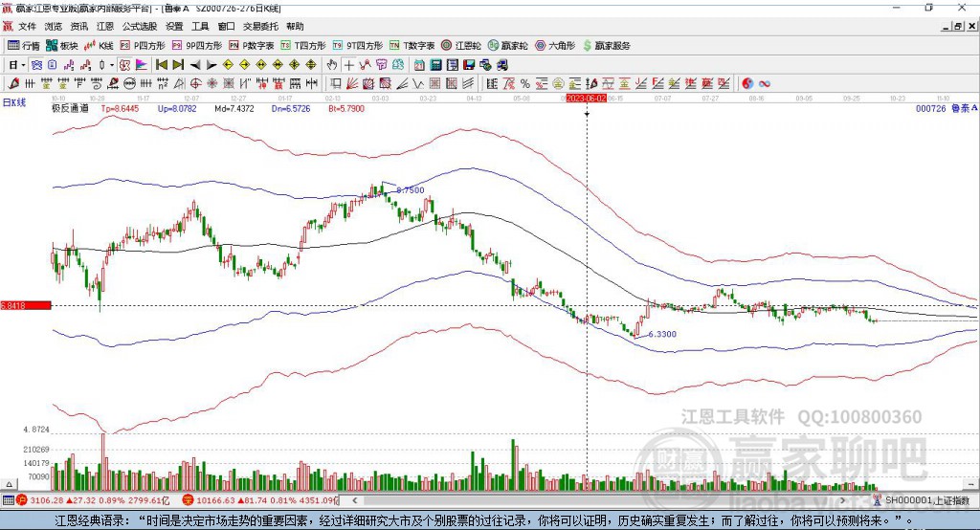Image resolution: width=980 pixels, height=530 pixels.
Task: Jump to first bar icon
Action: pyautogui.click(x=161, y=65)
